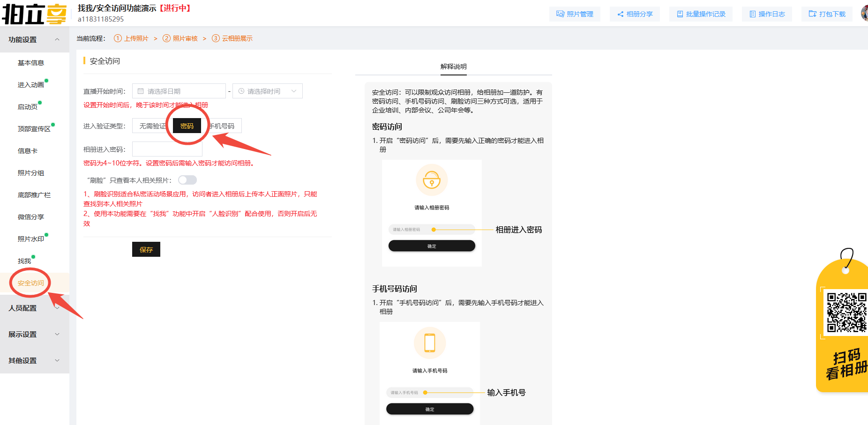Switch to the 解释说明 tab
Image resolution: width=868 pixels, height=425 pixels.
coord(453,67)
